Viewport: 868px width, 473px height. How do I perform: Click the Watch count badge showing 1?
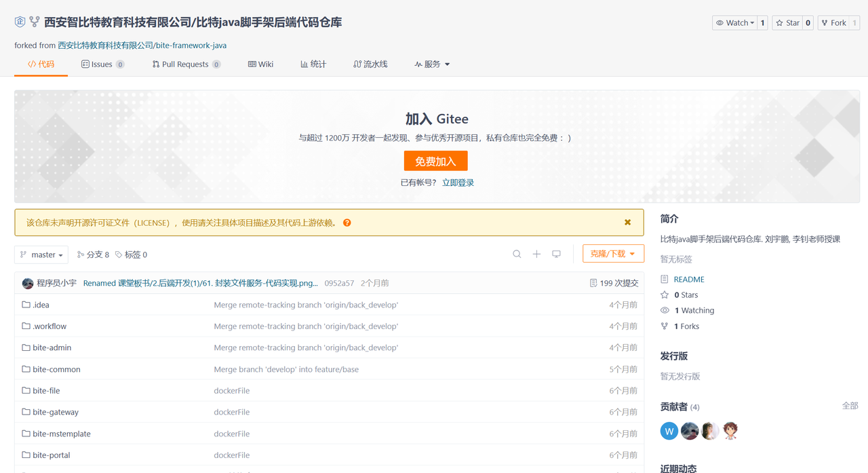[762, 22]
